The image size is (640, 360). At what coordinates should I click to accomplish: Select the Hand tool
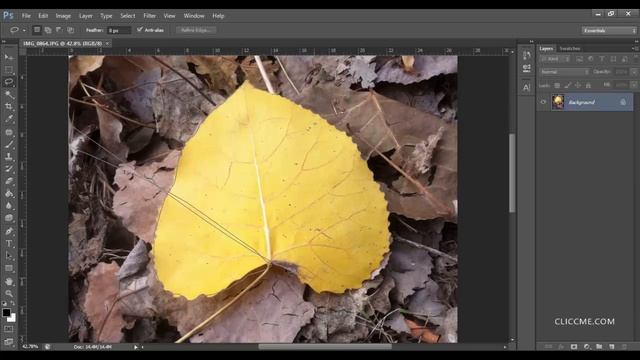(9, 282)
